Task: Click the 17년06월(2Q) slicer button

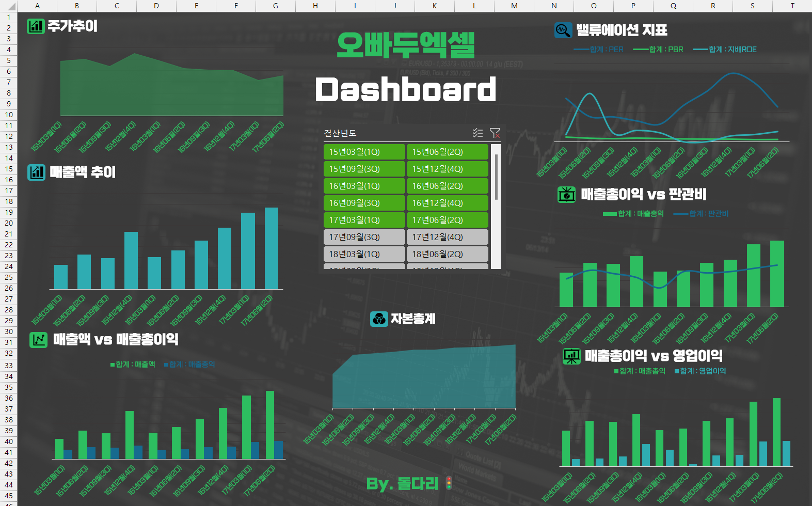Action: tap(447, 220)
